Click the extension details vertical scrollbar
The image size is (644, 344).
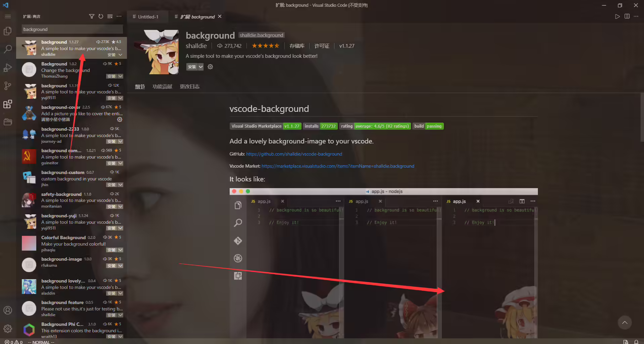click(642, 118)
